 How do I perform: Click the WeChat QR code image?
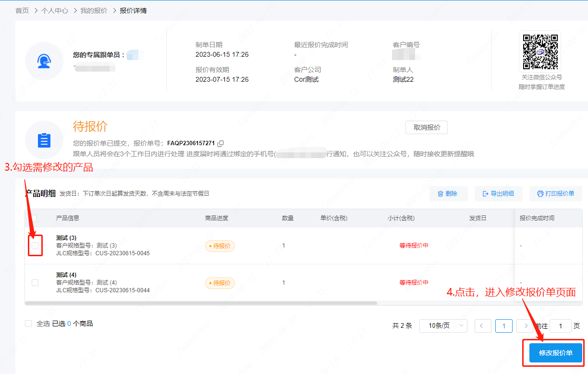coord(540,51)
